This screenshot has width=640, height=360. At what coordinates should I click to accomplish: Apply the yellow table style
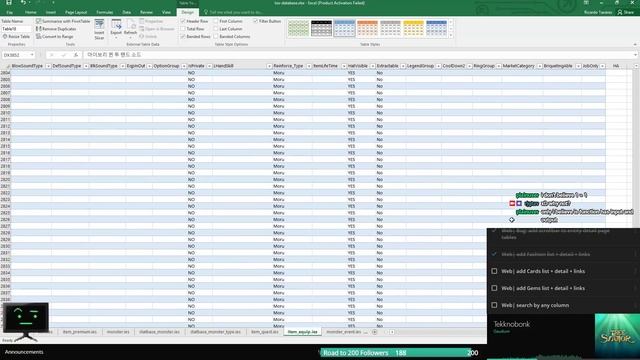coord(413,29)
